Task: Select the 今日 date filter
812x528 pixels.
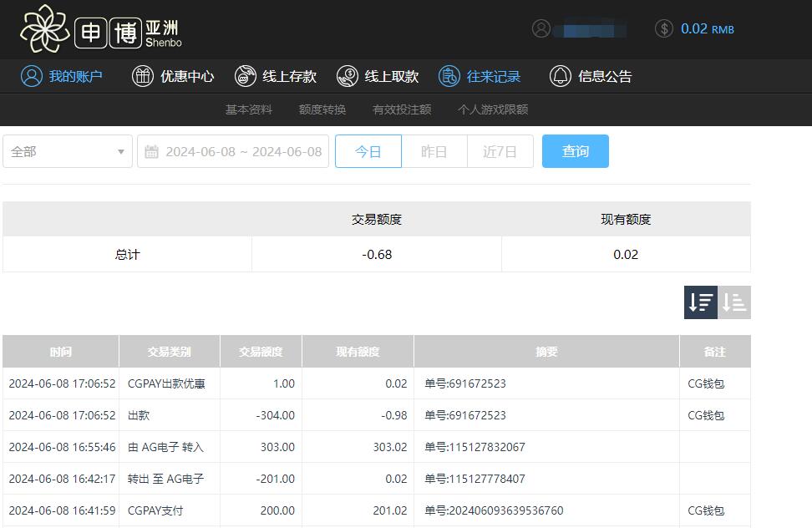Action: [x=368, y=151]
